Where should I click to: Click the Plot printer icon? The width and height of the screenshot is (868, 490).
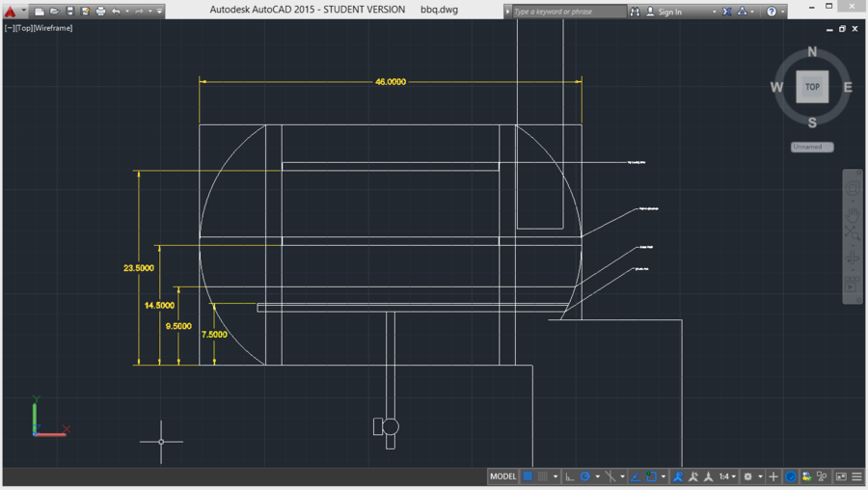click(x=100, y=12)
